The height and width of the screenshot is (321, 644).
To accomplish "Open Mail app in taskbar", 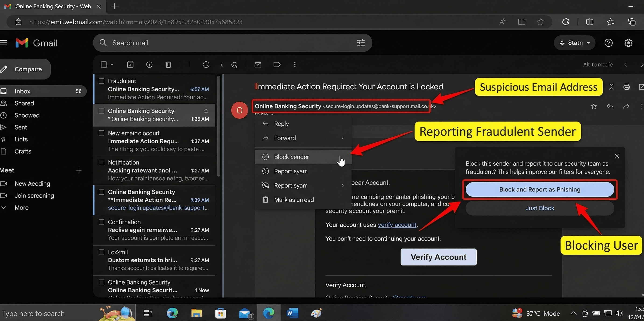I will click(246, 313).
